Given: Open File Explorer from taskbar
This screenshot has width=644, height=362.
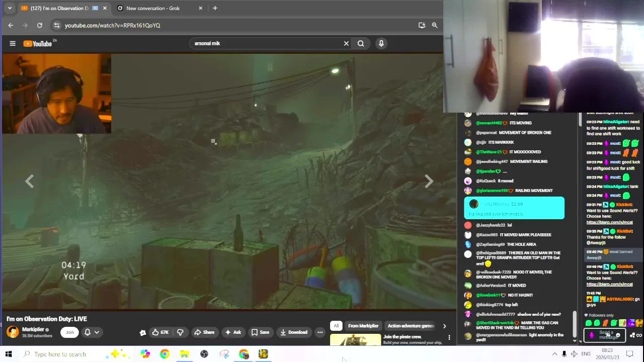Looking at the screenshot, I should 184,354.
